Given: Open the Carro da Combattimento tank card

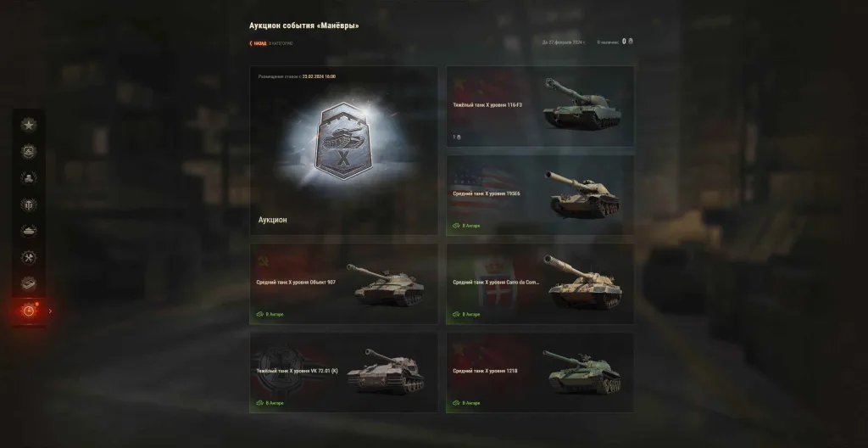Looking at the screenshot, I should 540,284.
